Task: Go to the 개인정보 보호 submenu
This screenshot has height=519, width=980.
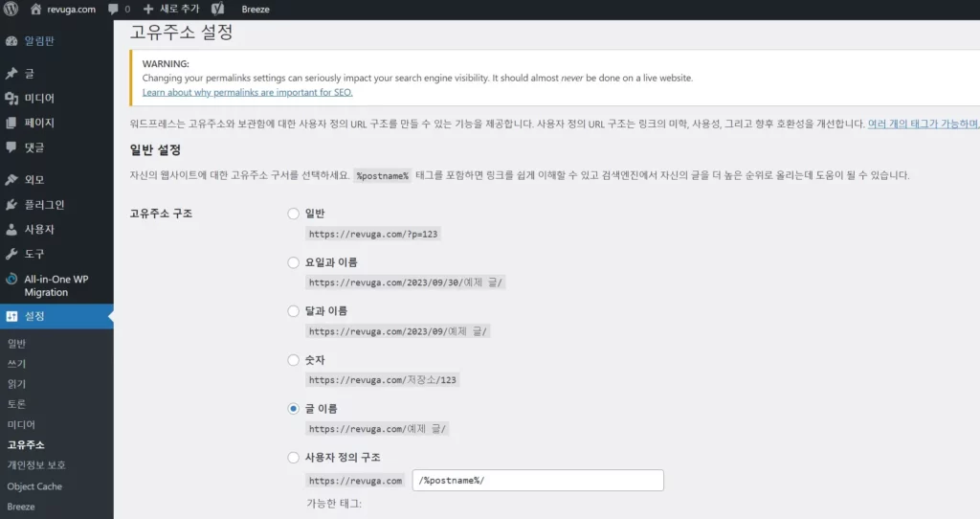Action: coord(36,465)
